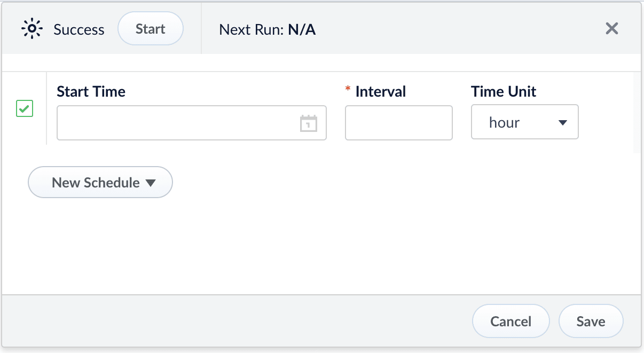The height and width of the screenshot is (353, 644).
Task: Cancel the schedule changes
Action: pos(511,321)
